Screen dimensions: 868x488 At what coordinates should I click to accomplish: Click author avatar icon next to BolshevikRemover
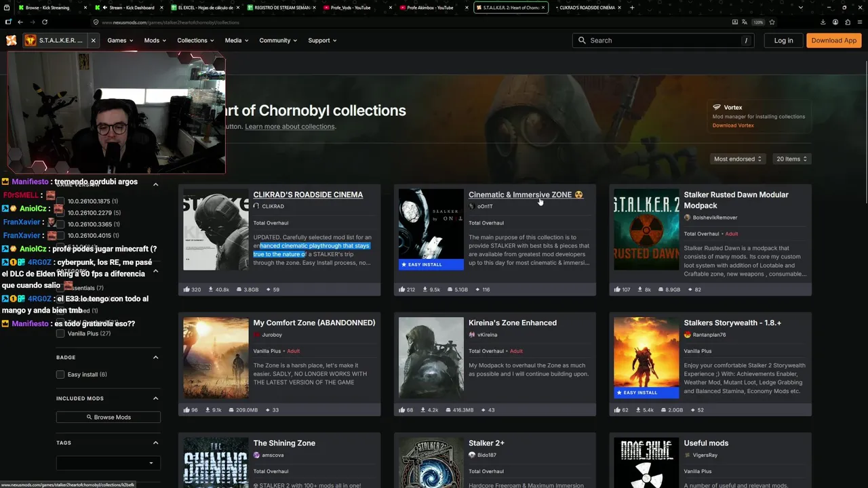coord(687,218)
